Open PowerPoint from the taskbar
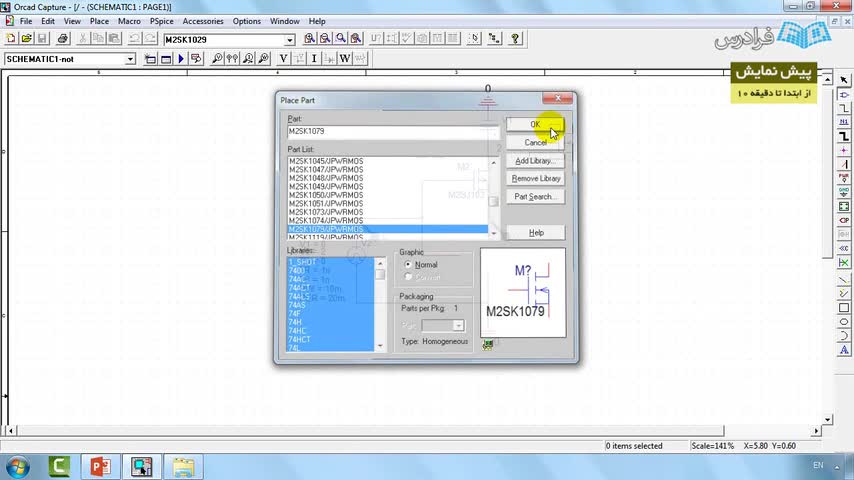The height and width of the screenshot is (480, 854). click(x=100, y=467)
